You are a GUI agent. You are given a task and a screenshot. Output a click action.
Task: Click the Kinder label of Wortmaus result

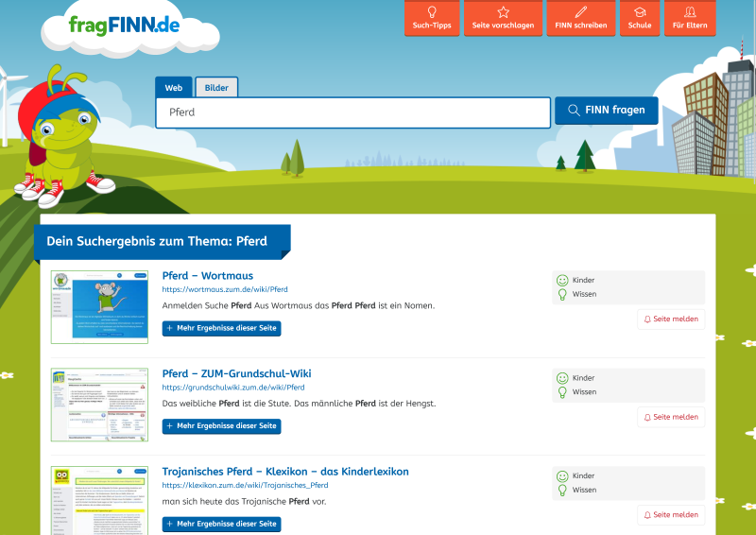pos(583,281)
